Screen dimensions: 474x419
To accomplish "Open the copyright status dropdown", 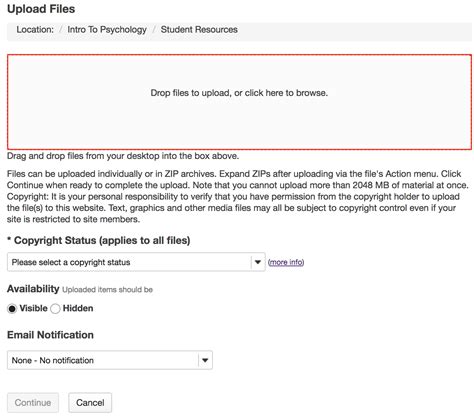I will (x=136, y=262).
